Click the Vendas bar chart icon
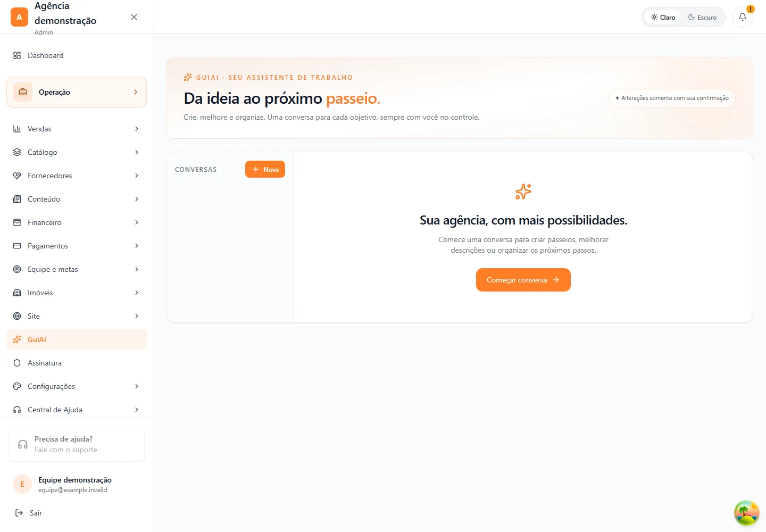766x532 pixels. 17,129
